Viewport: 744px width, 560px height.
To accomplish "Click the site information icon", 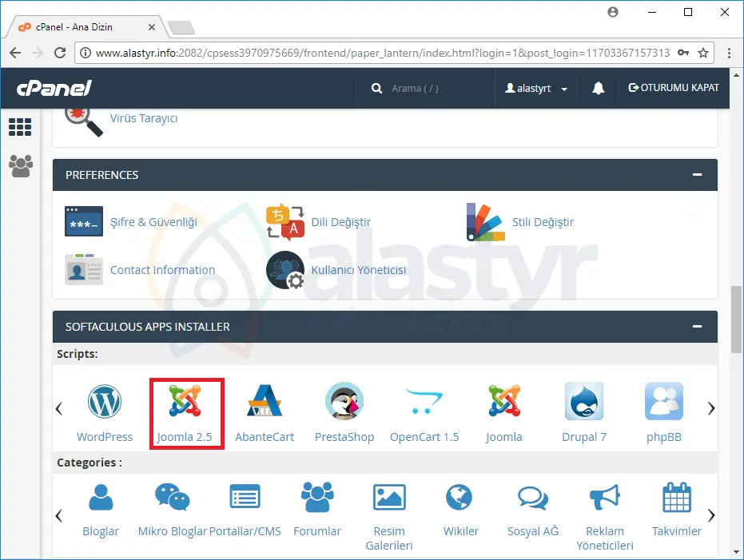I will [86, 53].
